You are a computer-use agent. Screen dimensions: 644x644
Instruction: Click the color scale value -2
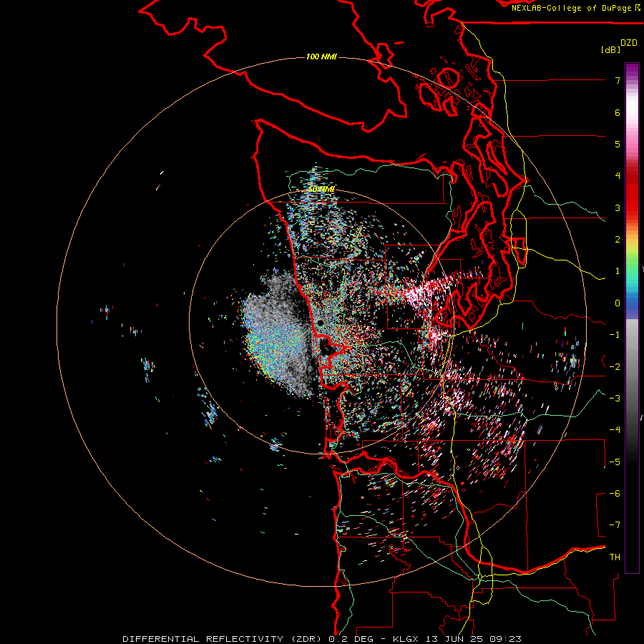click(x=615, y=367)
